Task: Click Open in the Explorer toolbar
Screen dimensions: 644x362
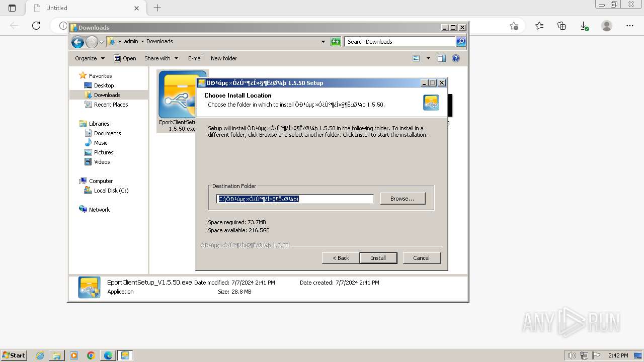Action: (125, 58)
